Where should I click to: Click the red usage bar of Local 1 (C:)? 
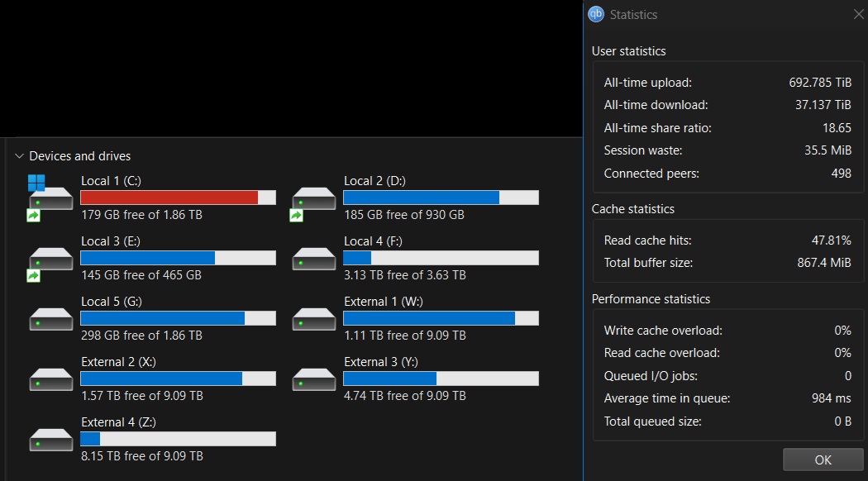coord(178,198)
